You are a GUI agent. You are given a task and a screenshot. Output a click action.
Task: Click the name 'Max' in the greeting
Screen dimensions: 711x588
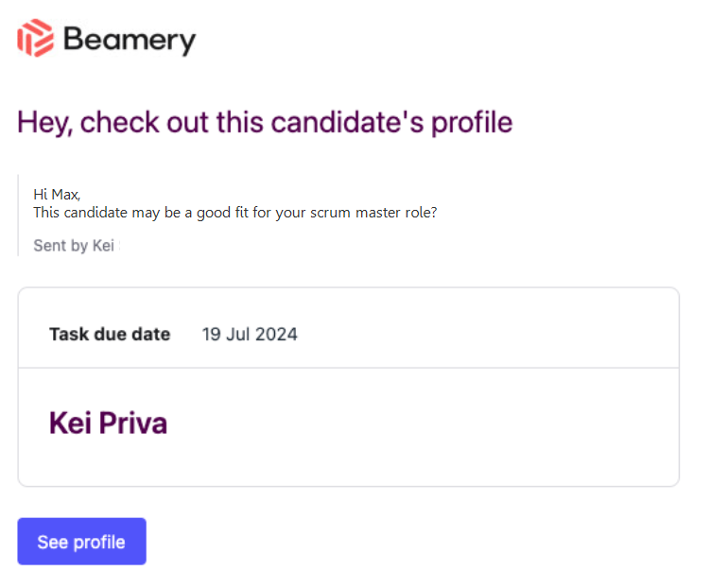(x=66, y=195)
